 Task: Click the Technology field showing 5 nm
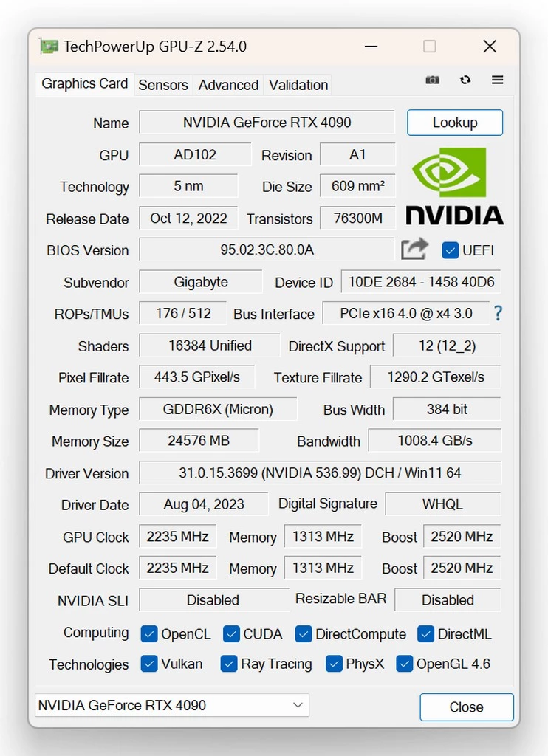coord(188,186)
